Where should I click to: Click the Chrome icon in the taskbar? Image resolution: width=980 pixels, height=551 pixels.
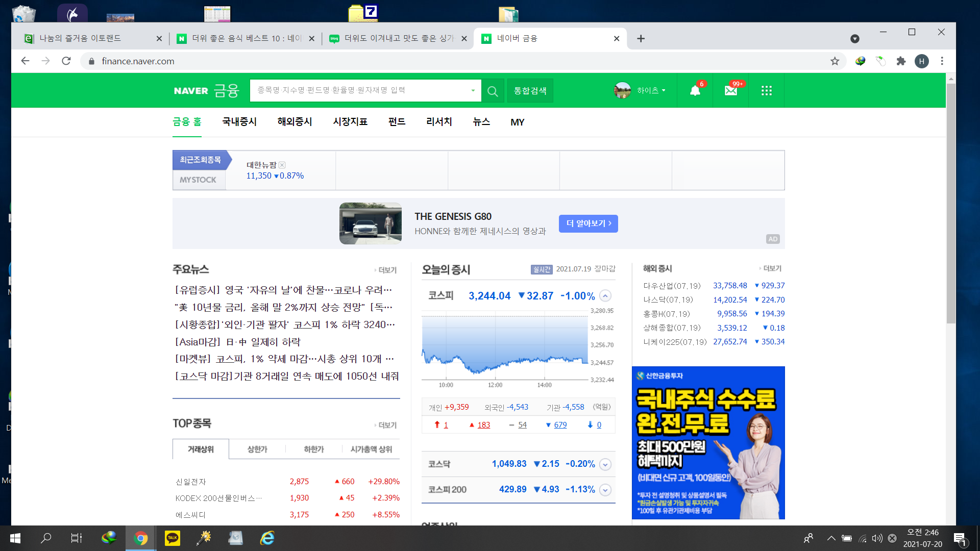click(140, 538)
